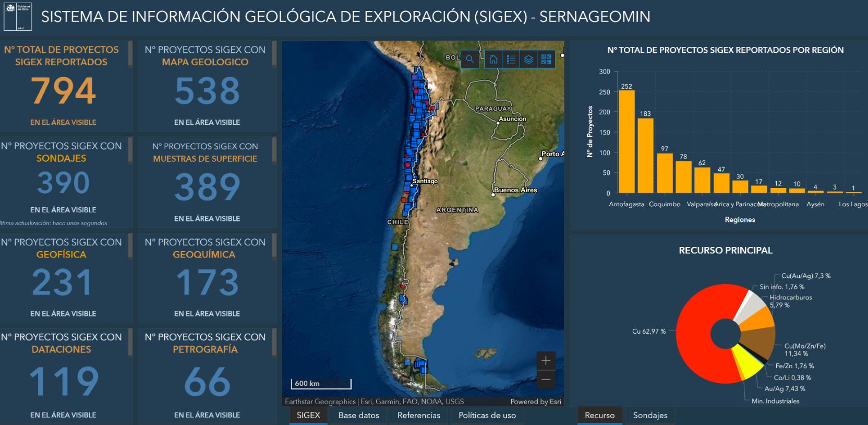Select the Coquimbo bar labeled 97
The width and height of the screenshot is (868, 425).
(x=665, y=173)
